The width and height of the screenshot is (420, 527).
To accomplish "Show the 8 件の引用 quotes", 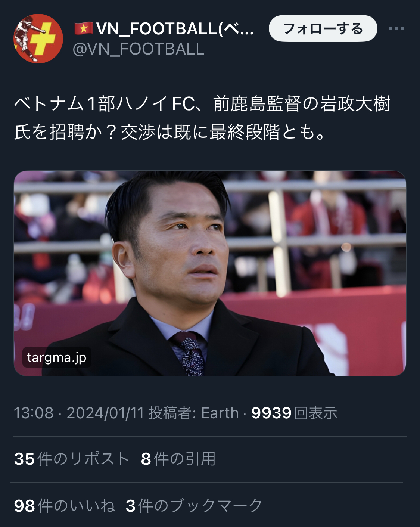I will (178, 459).
